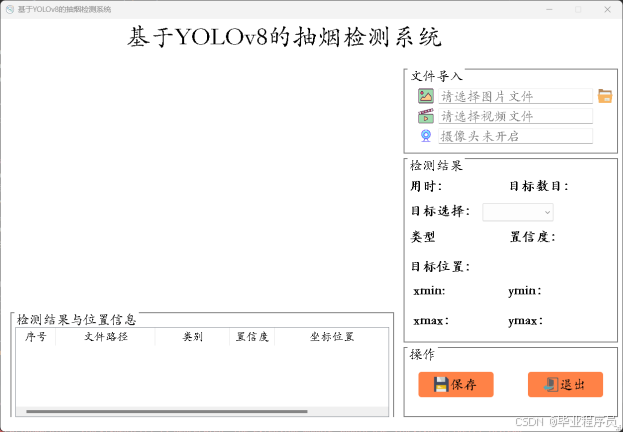This screenshot has width=623, height=433.
Task: Click the 坐标位置 column header
Action: point(331,337)
